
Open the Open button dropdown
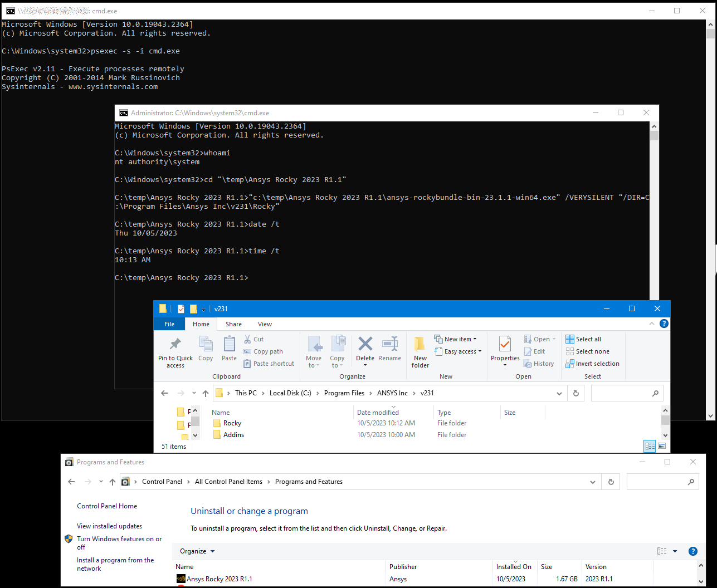[539, 339]
